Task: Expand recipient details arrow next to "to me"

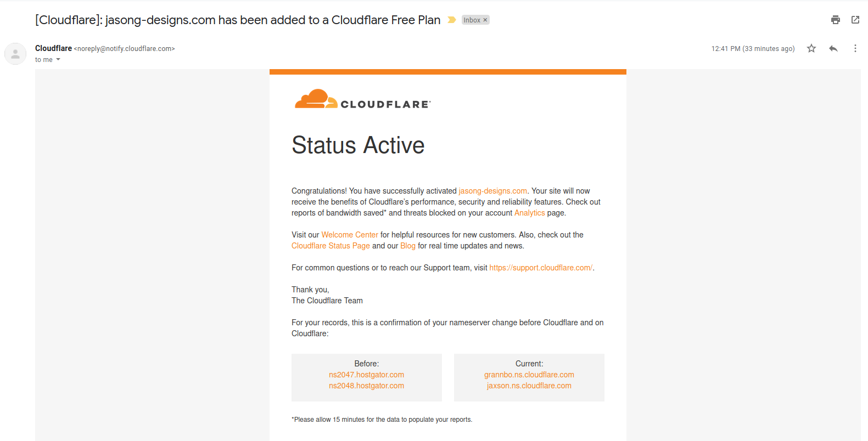Action: click(x=58, y=59)
